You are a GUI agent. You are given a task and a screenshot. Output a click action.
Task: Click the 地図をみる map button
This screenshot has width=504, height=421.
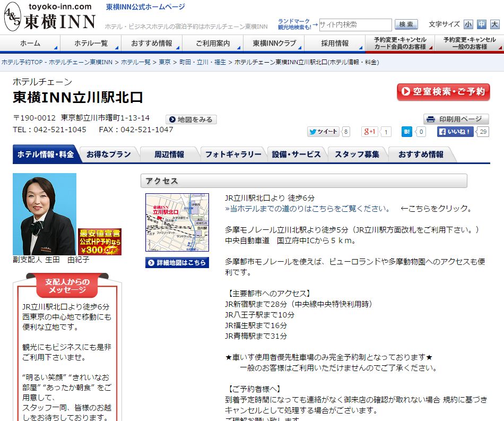click(191, 119)
